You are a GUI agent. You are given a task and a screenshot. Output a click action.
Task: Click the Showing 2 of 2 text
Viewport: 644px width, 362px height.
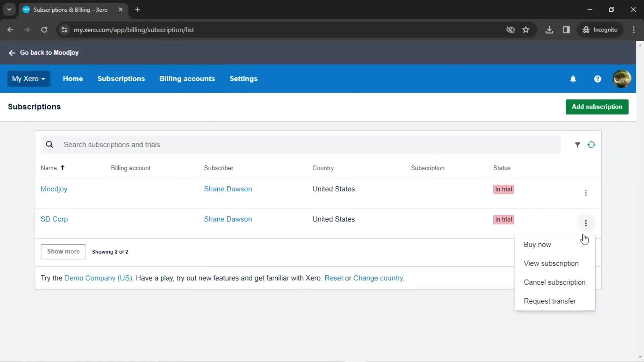[x=110, y=252]
